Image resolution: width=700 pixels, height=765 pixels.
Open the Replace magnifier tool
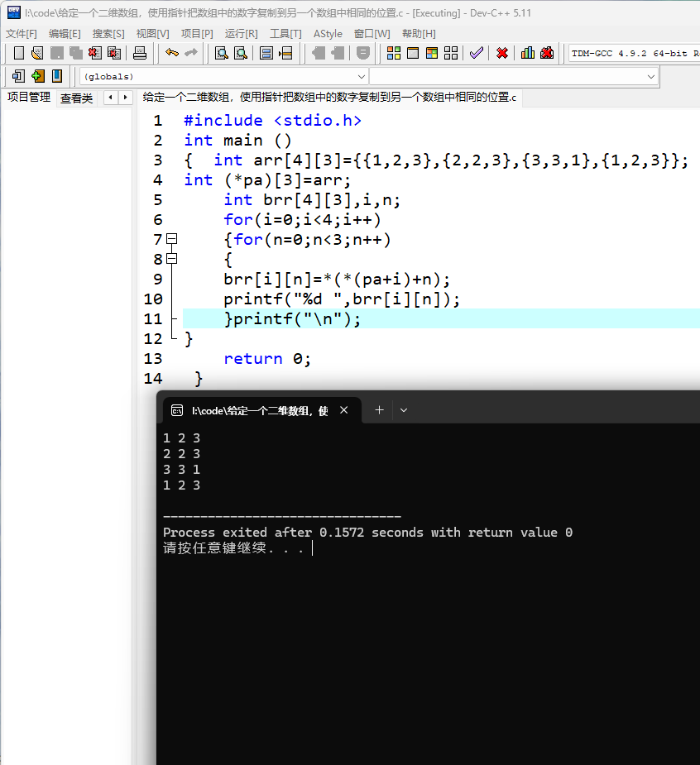click(241, 53)
